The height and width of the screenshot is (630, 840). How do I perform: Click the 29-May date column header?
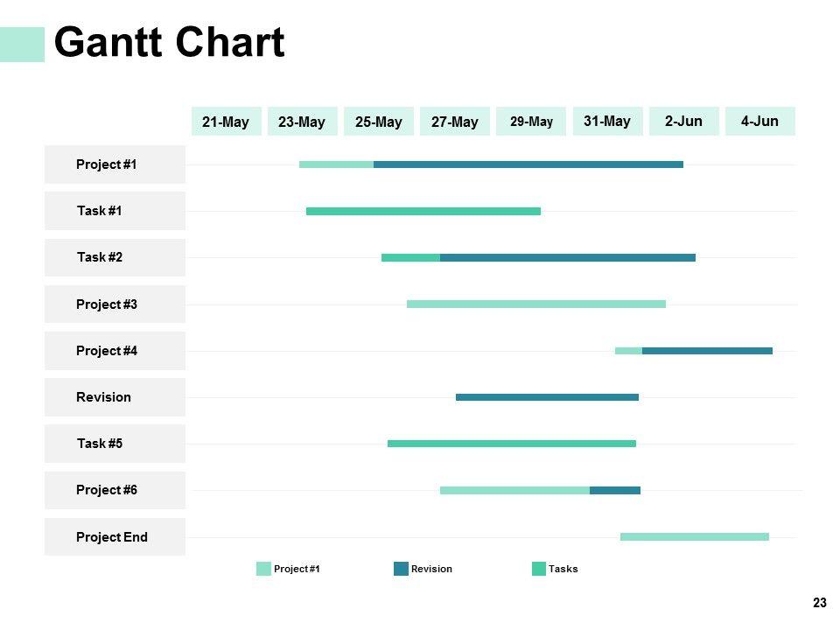coord(531,122)
